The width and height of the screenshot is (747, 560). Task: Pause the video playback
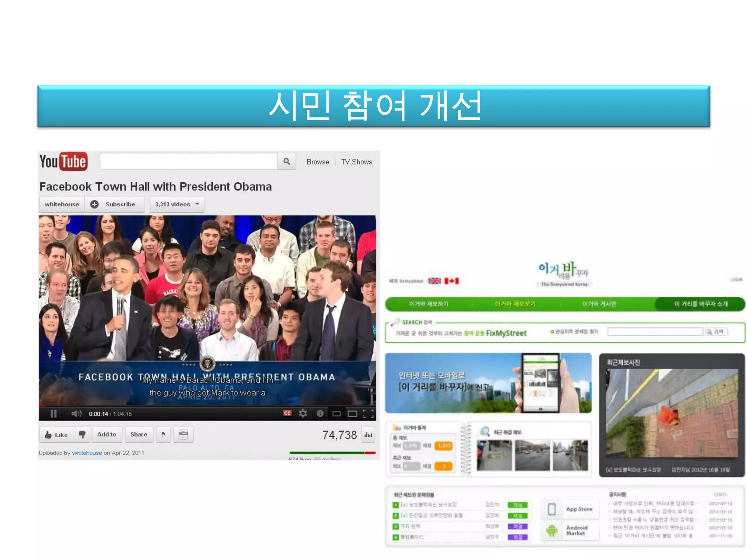(x=54, y=414)
